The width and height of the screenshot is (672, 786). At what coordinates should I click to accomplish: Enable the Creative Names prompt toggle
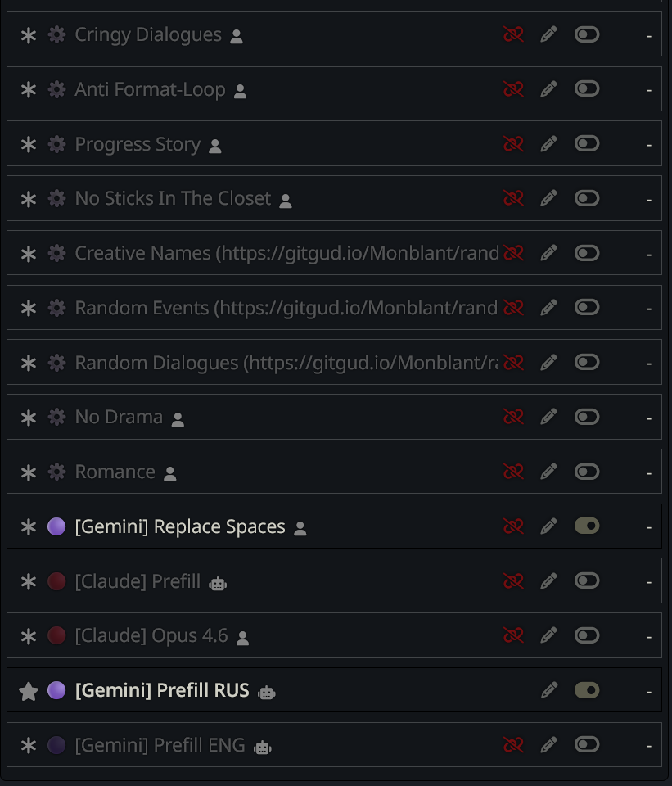pyautogui.click(x=587, y=253)
